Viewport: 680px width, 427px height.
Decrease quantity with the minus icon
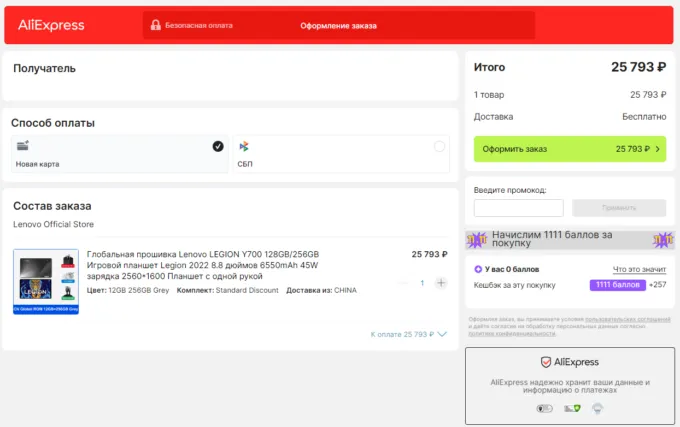(404, 283)
